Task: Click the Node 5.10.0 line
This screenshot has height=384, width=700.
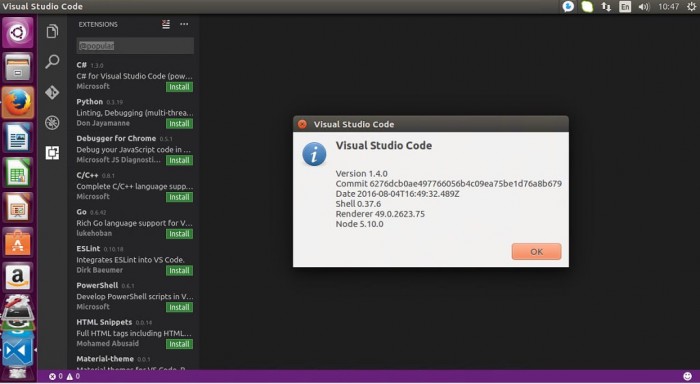Action: (x=359, y=224)
